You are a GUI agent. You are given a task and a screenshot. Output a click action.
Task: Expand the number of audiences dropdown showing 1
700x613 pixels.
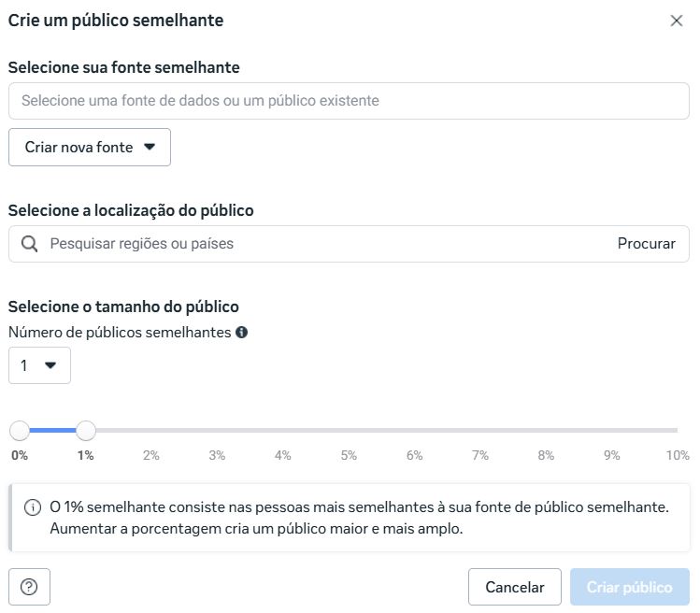coord(39,365)
